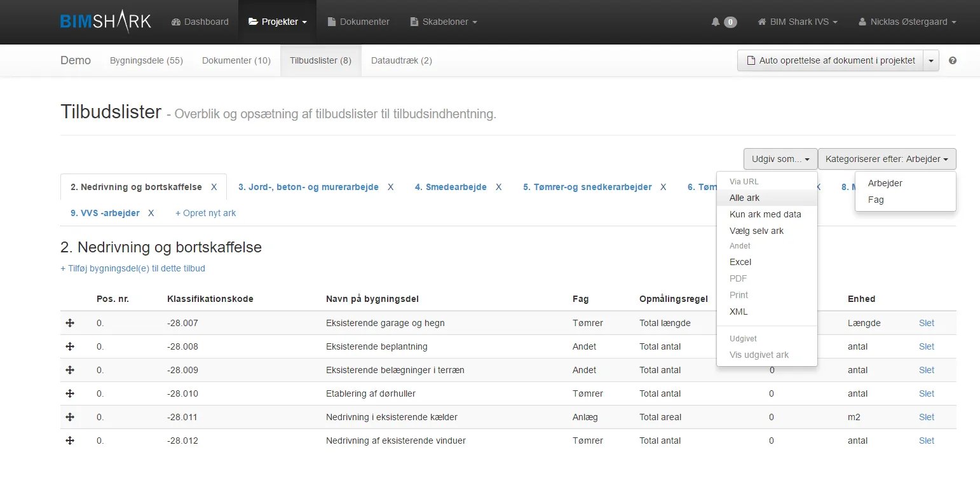Close the Smedearbejde sheet tab
This screenshot has width=980, height=485.
(x=499, y=187)
